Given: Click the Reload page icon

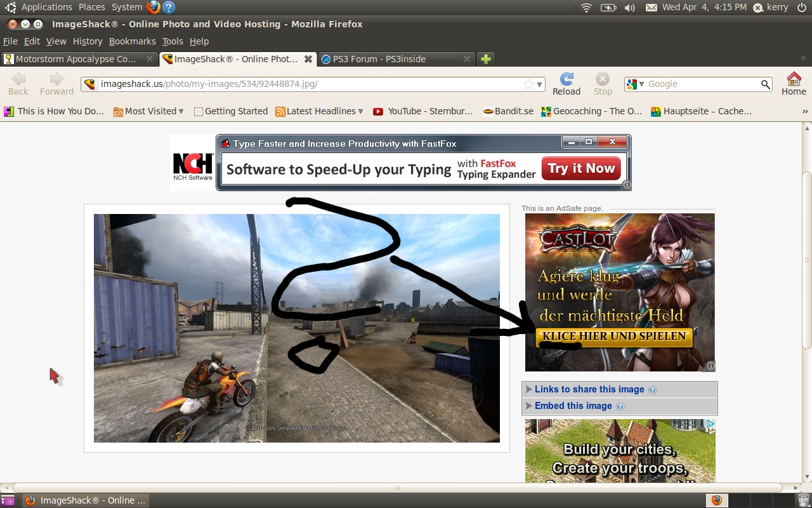Looking at the screenshot, I should pos(566,79).
